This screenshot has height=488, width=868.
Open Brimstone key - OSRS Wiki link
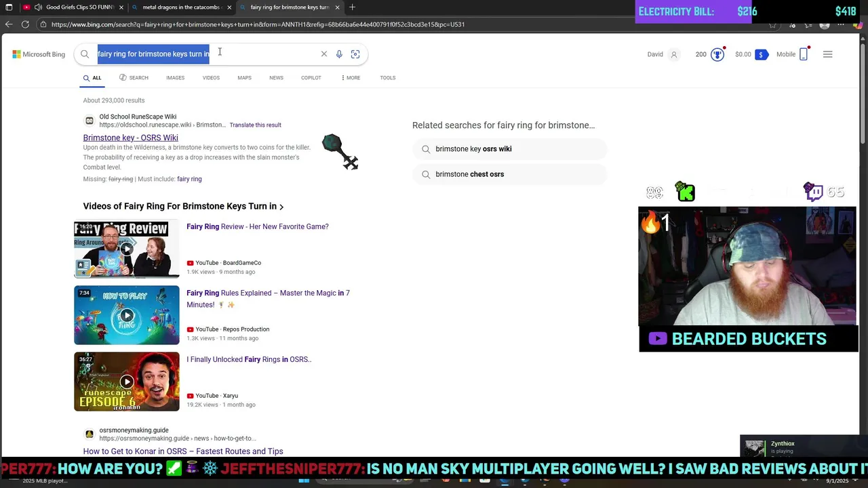pos(131,138)
